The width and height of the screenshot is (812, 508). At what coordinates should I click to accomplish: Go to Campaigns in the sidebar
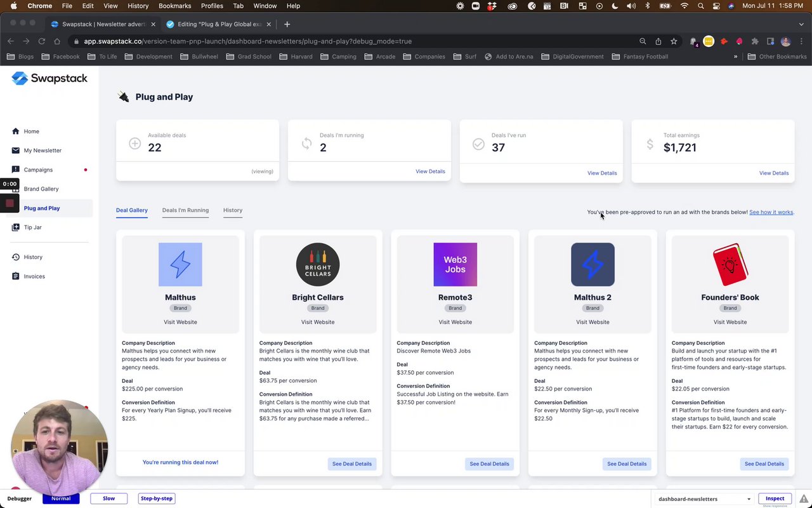click(38, 170)
